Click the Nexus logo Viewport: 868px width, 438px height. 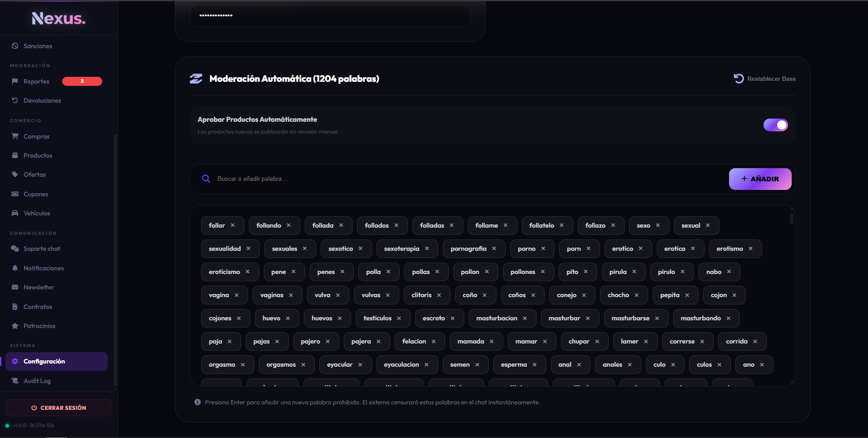tap(59, 18)
